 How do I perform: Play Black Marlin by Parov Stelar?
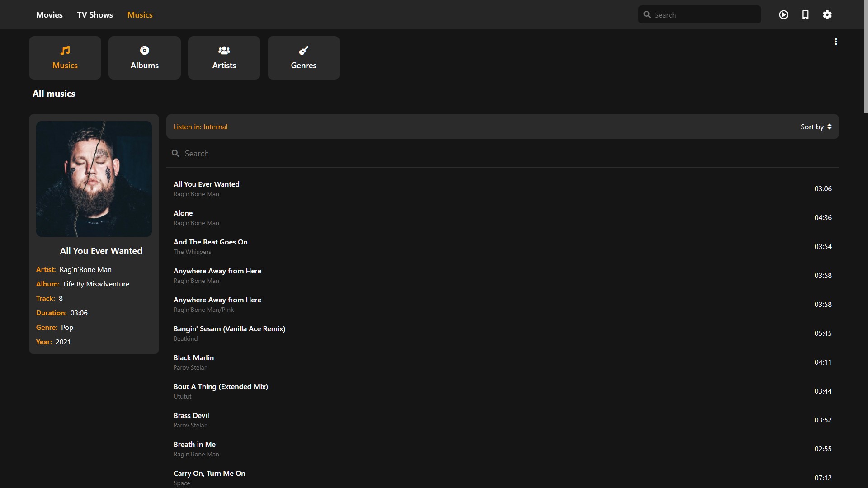(193, 358)
